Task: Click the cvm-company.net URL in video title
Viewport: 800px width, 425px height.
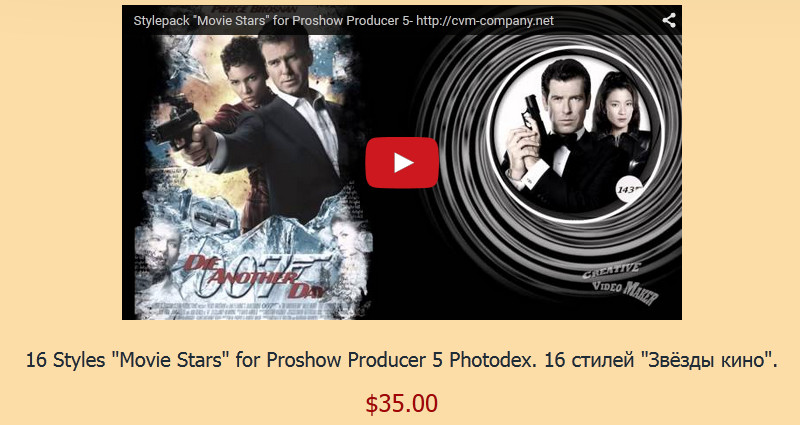Action: [485, 21]
